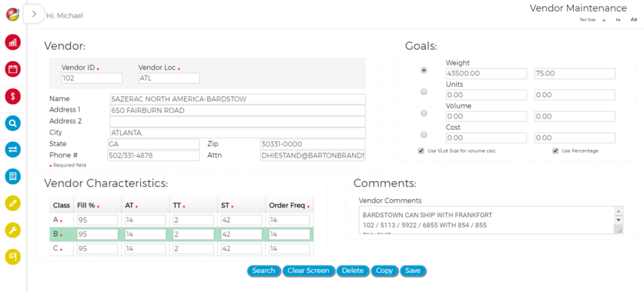
Task: Click the blue transfer arrows icon
Action: coord(13,150)
